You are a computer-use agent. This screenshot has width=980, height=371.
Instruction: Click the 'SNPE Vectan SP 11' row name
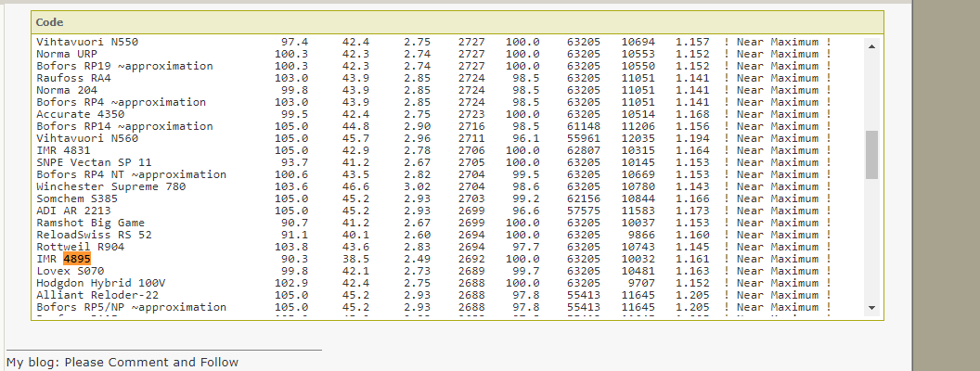tap(94, 162)
